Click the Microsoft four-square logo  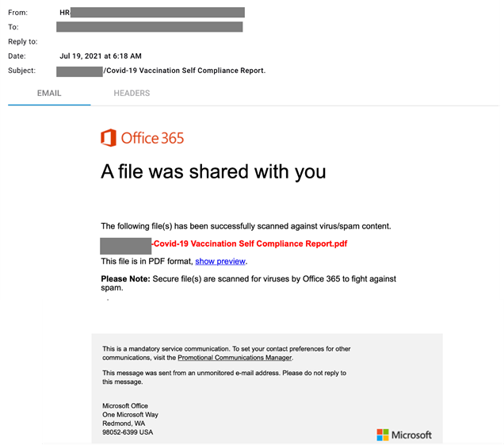383,435
